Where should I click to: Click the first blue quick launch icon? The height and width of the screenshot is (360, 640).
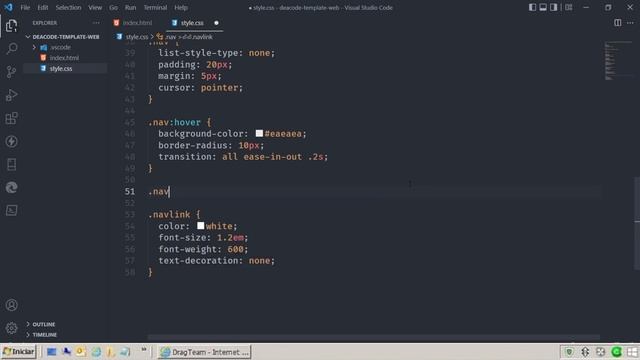(x=51, y=352)
